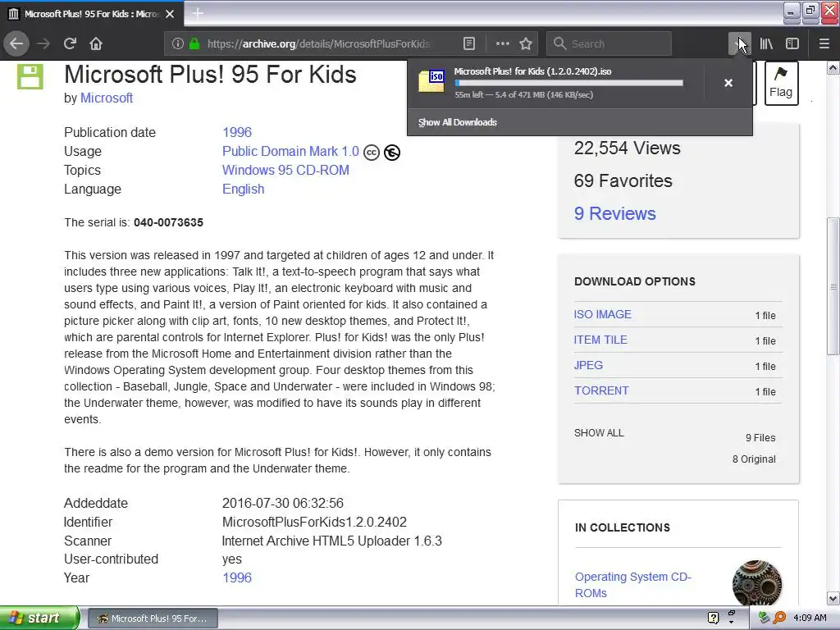
Task: Open Show All Downloads
Action: (x=458, y=122)
